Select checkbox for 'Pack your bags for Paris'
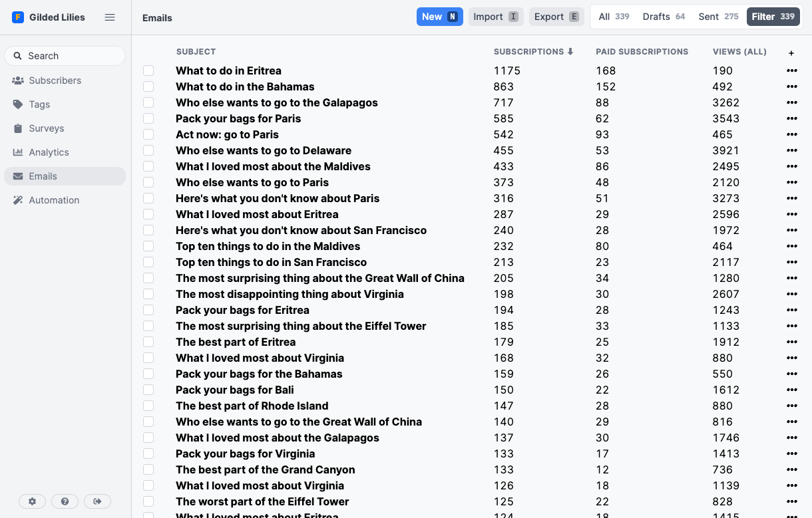Image resolution: width=812 pixels, height=518 pixels. click(148, 118)
